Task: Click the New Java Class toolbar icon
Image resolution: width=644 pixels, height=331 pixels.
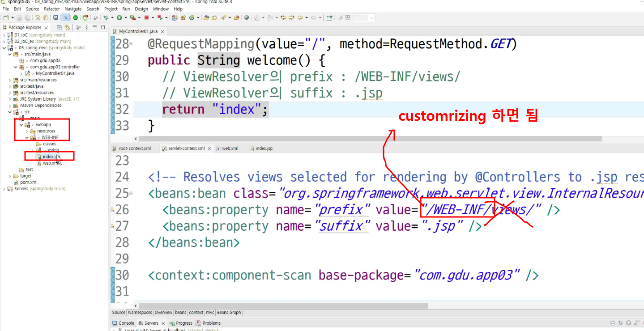Action: coord(192,18)
